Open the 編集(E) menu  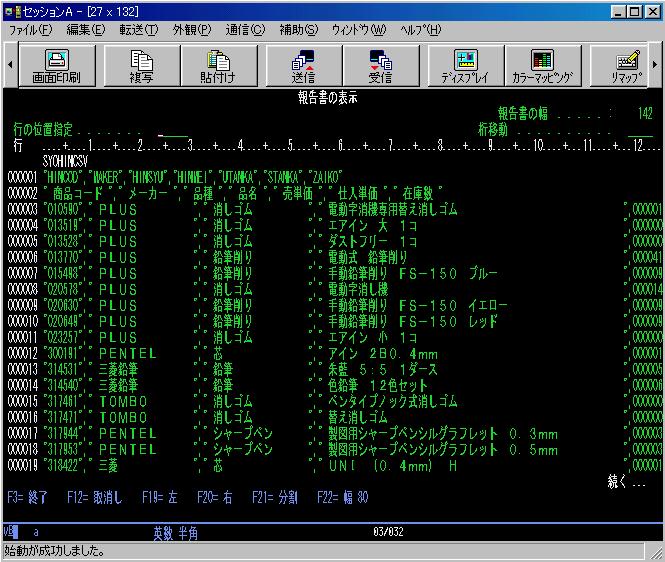point(85,30)
